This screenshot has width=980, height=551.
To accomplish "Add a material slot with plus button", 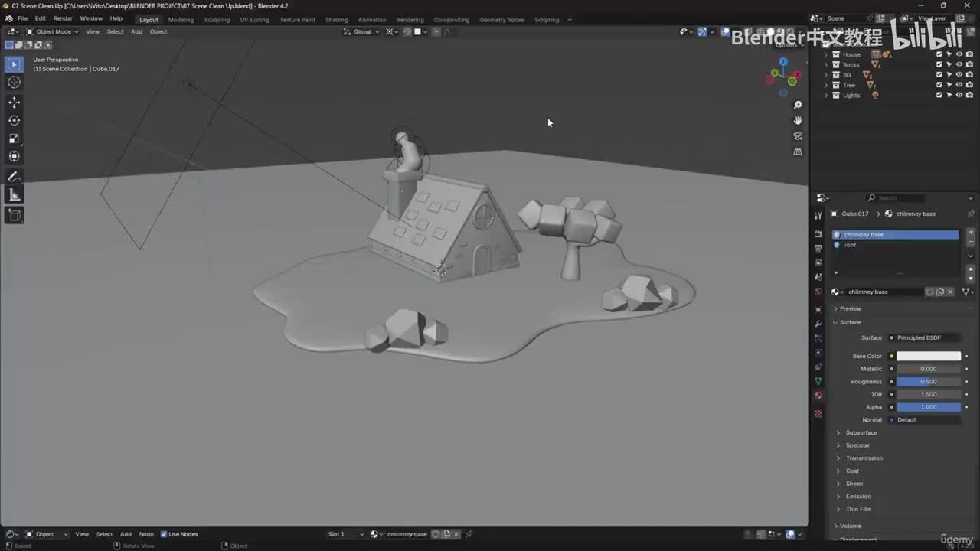I will (971, 232).
